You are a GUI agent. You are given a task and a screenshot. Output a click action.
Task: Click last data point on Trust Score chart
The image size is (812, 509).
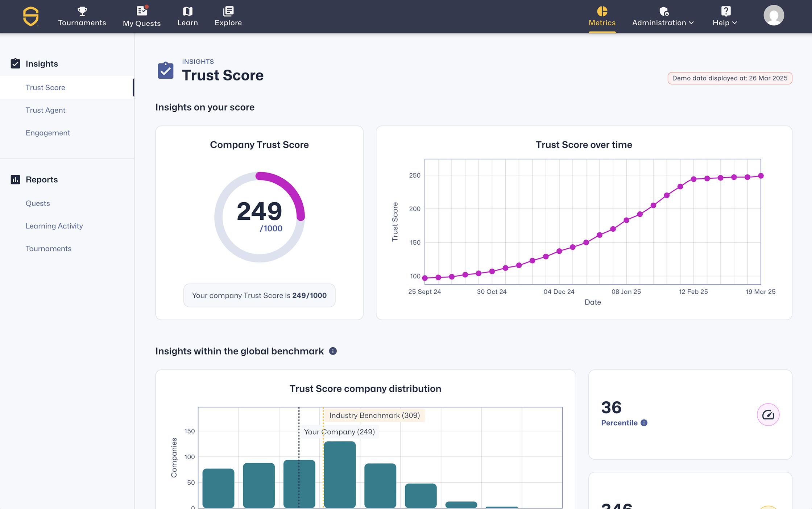pos(761,176)
